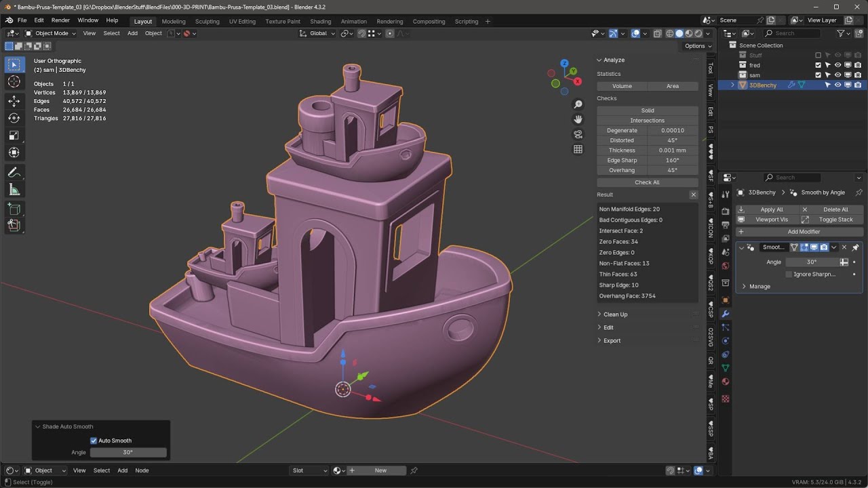The width and height of the screenshot is (868, 488).
Task: Enable solid viewport shading
Action: tap(679, 33)
